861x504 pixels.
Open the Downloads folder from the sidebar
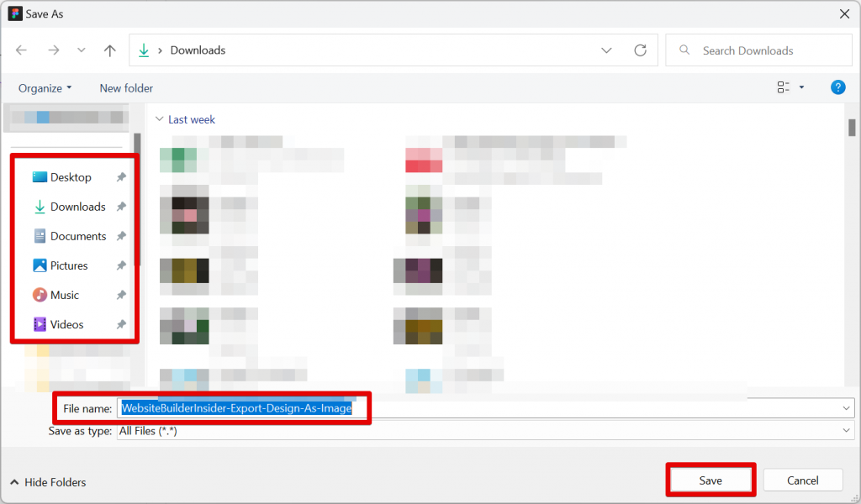[77, 207]
